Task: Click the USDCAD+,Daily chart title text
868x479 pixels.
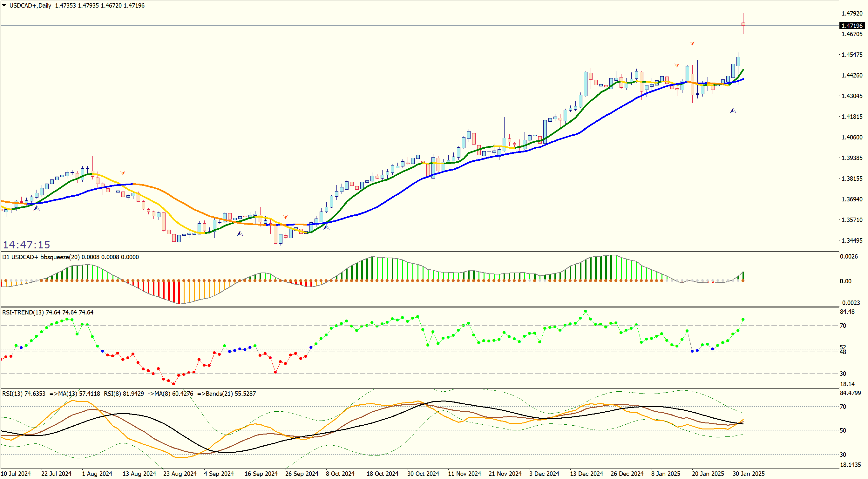Action: click(x=30, y=5)
